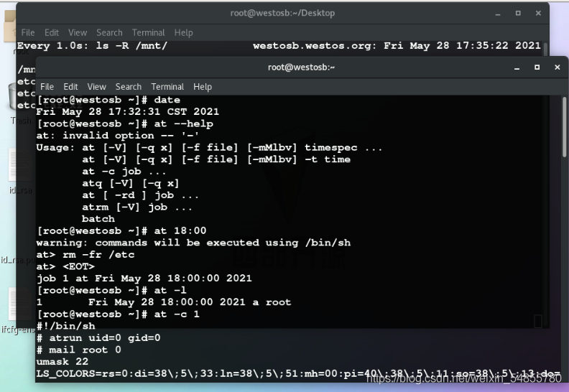
Task: Close the root@westosb:~ terminal window
Action: [558, 67]
